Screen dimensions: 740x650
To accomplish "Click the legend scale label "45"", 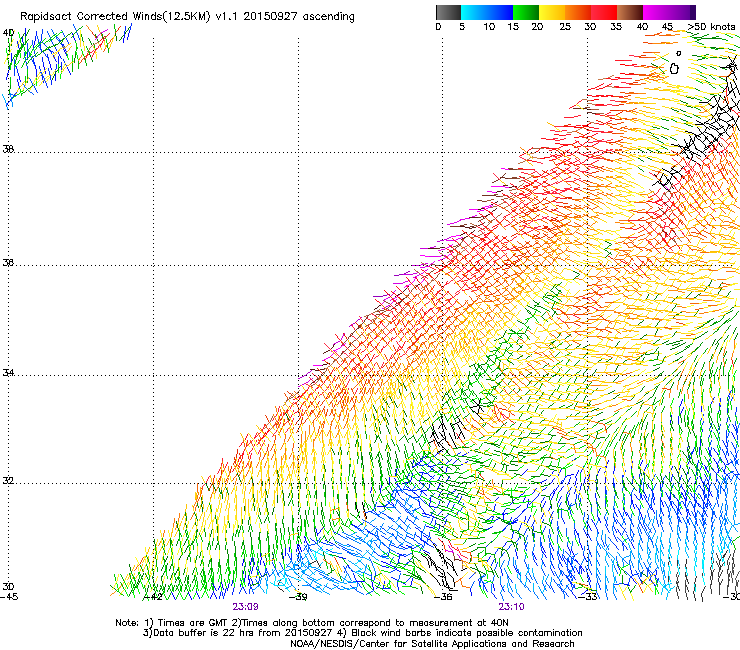I will (x=667, y=27).
